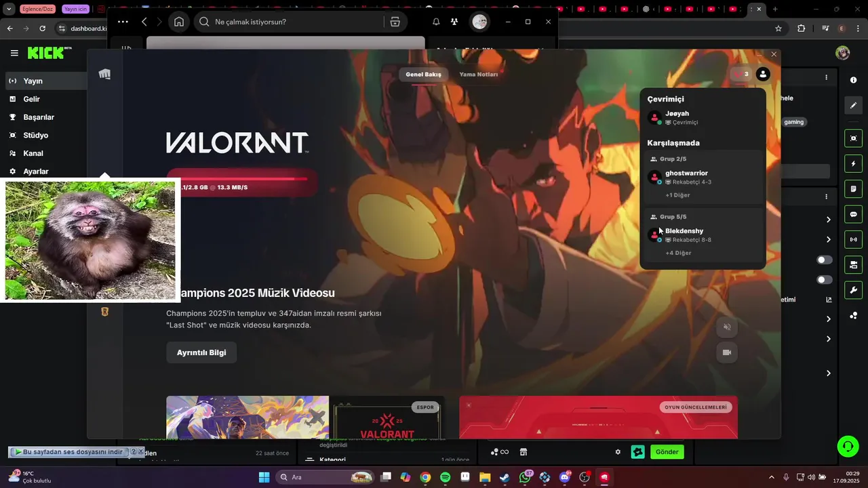Open Windows Start button

pos(264,477)
